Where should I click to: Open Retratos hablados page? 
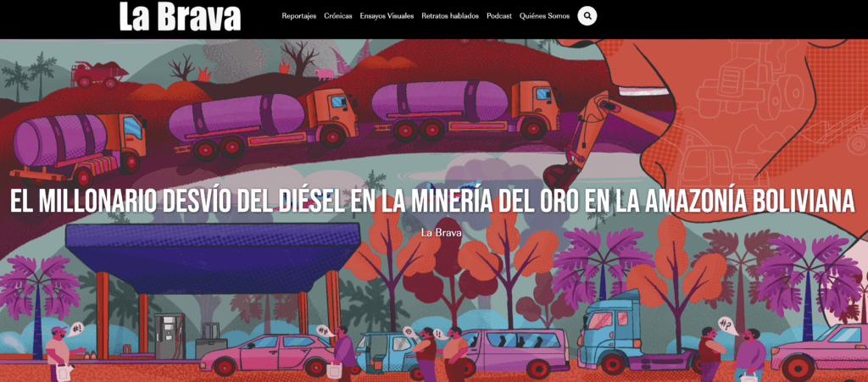pyautogui.click(x=450, y=16)
